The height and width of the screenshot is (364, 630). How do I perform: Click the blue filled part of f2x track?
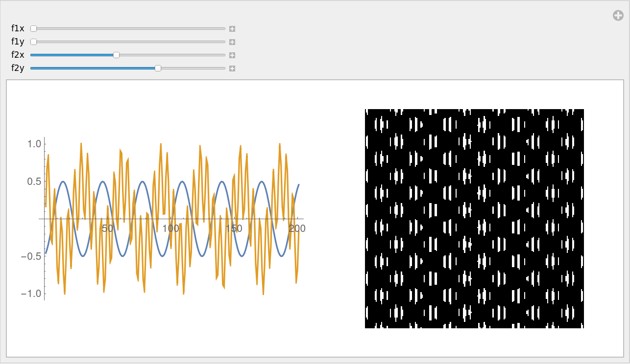[x=73, y=55]
